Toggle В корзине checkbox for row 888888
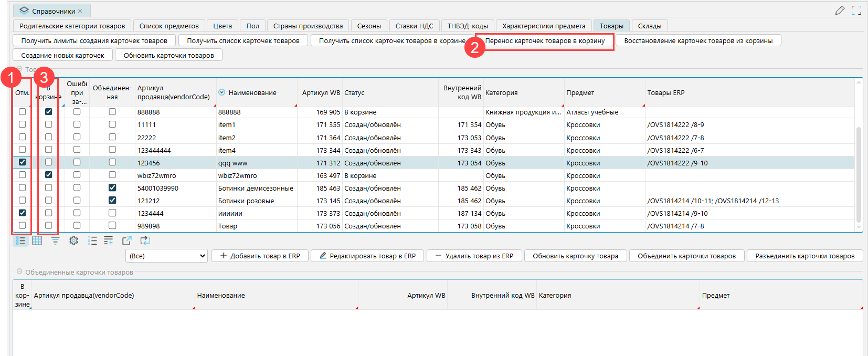 48,112
